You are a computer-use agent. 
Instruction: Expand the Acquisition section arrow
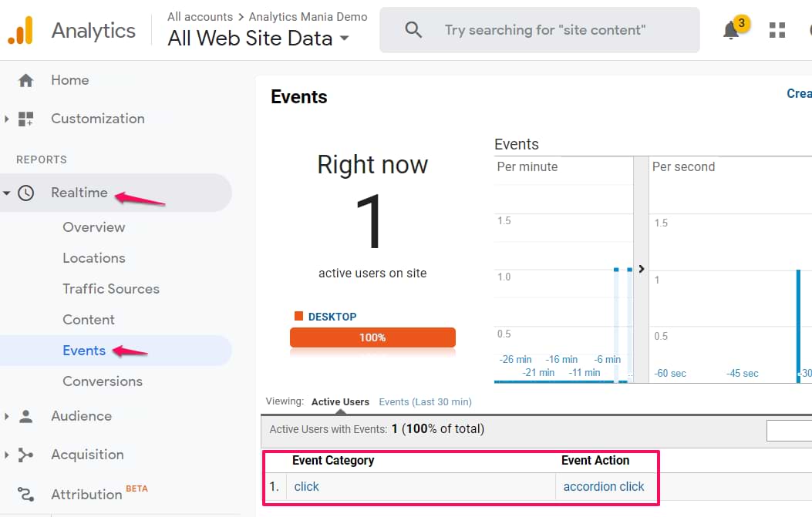tap(7, 455)
